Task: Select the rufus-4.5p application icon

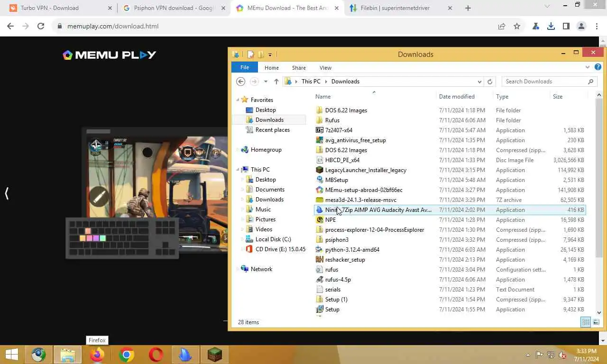Action: pos(320,279)
